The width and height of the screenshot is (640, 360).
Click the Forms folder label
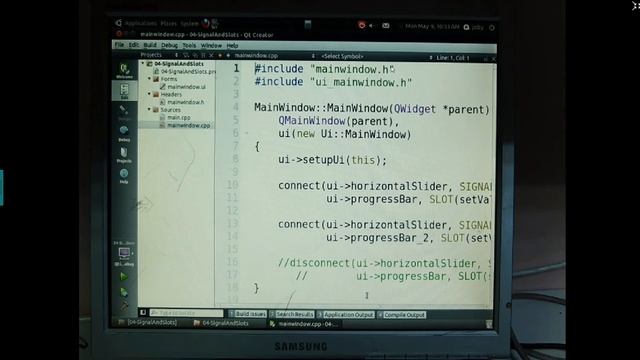169,79
